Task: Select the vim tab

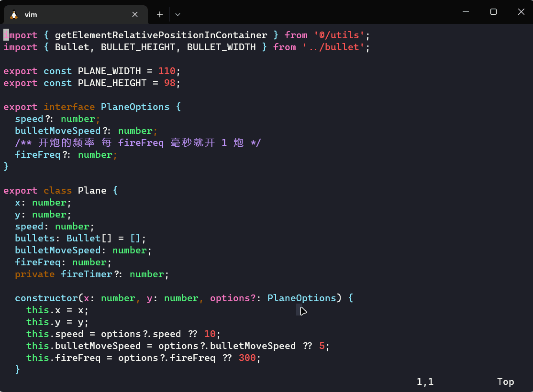Action: click(x=76, y=15)
